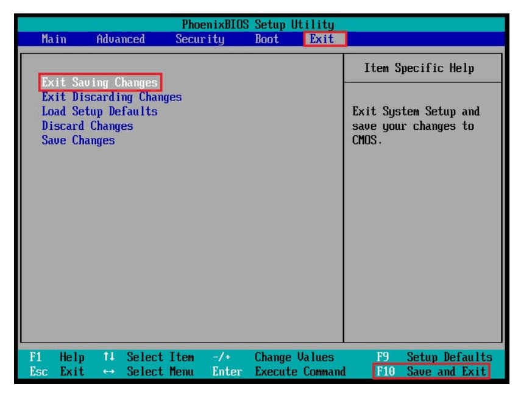Select Exit Discarding Changes option
The height and width of the screenshot is (398, 532).
(x=112, y=97)
